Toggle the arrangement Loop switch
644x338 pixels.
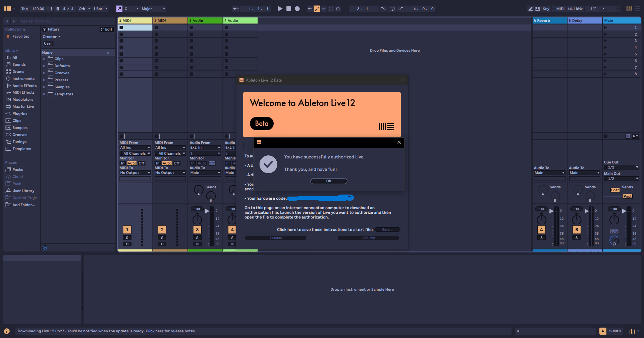click(392, 9)
